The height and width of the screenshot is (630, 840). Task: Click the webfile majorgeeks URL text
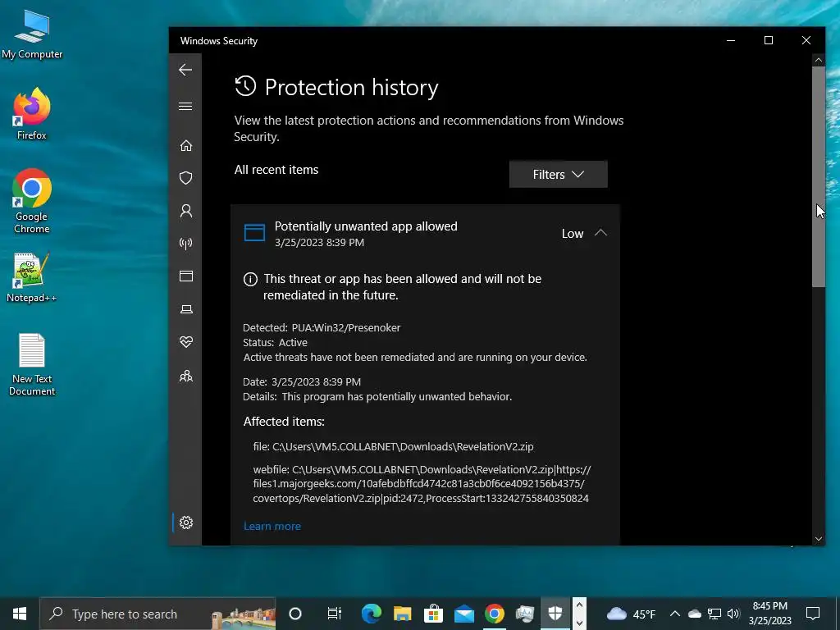pos(422,484)
